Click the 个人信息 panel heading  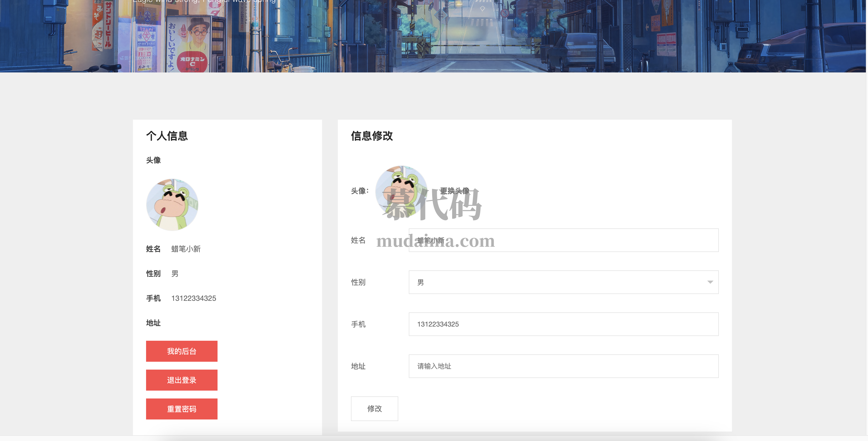pos(167,136)
